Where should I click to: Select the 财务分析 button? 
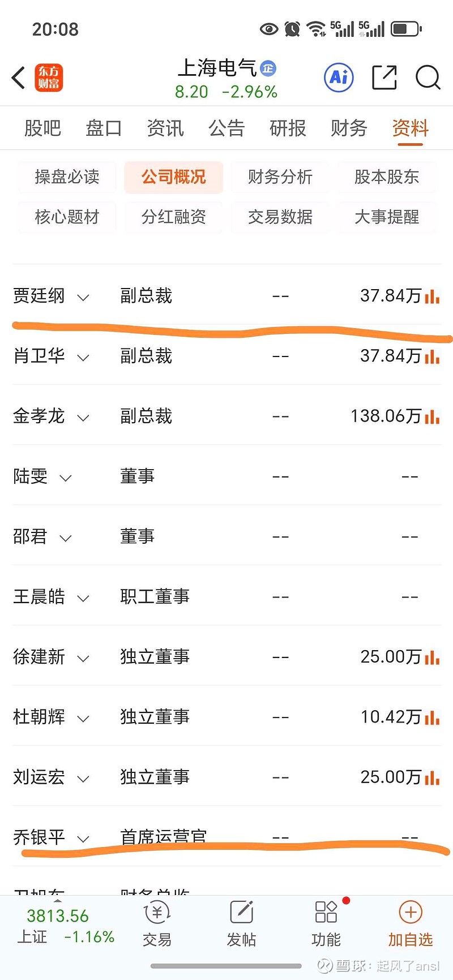pos(280,177)
